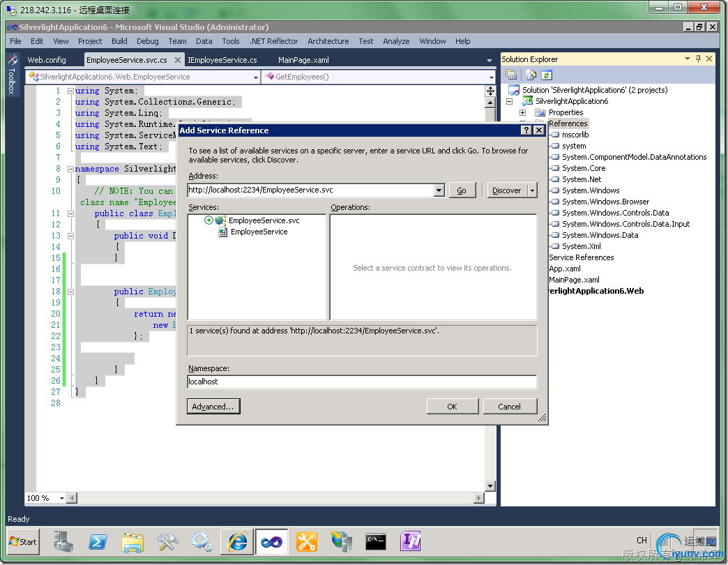Open the .NET Reflector menu
Image resolution: width=728 pixels, height=565 pixels.
coord(274,41)
